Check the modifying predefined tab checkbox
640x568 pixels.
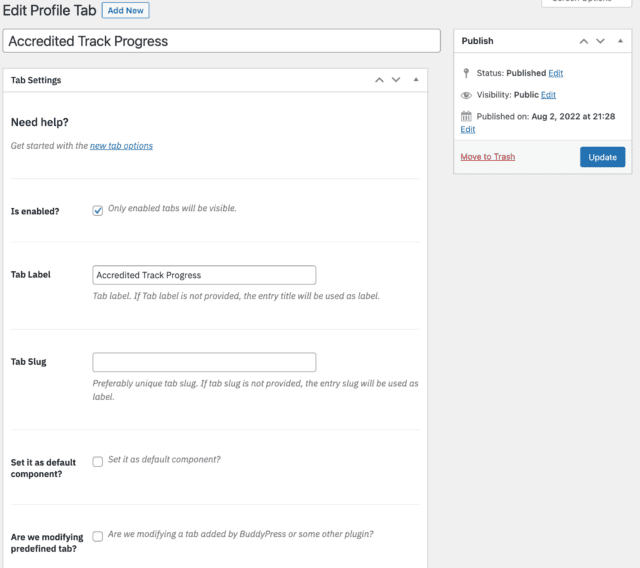[x=98, y=536]
